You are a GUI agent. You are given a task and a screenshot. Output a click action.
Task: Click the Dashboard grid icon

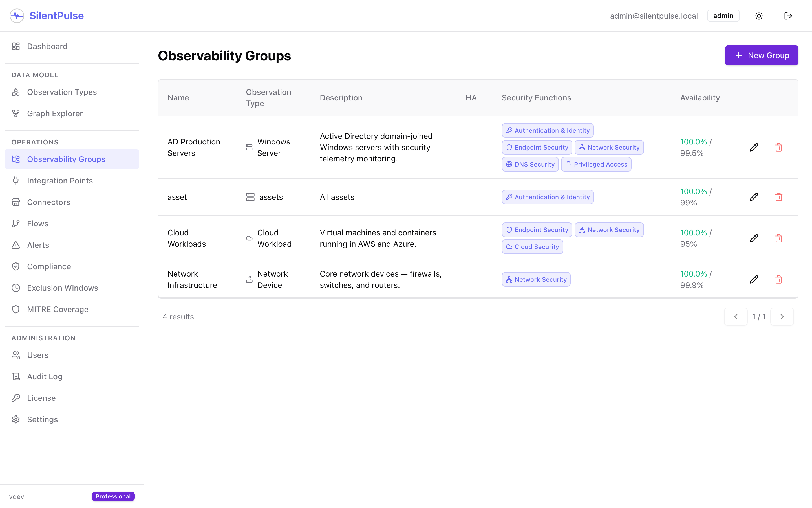(x=16, y=46)
